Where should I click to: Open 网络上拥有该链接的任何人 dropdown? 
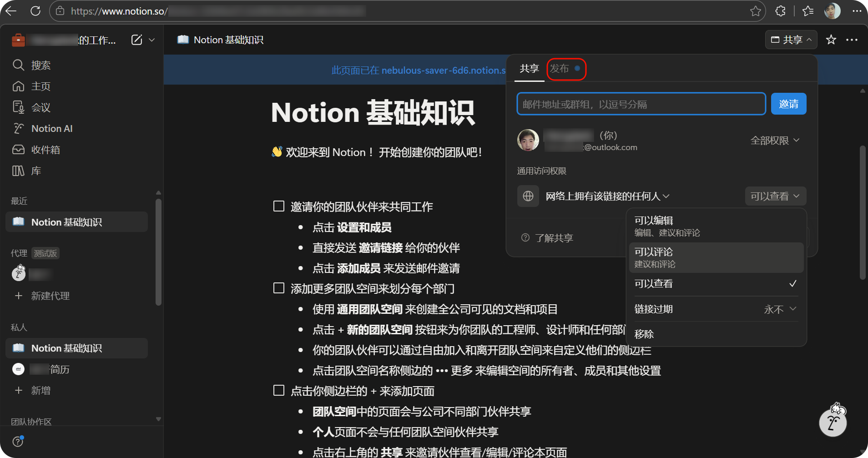(x=607, y=196)
